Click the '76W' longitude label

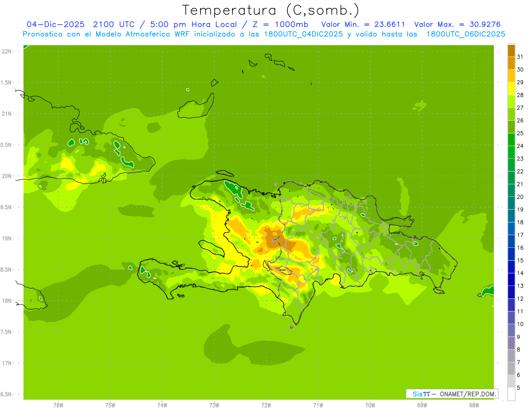click(58, 405)
